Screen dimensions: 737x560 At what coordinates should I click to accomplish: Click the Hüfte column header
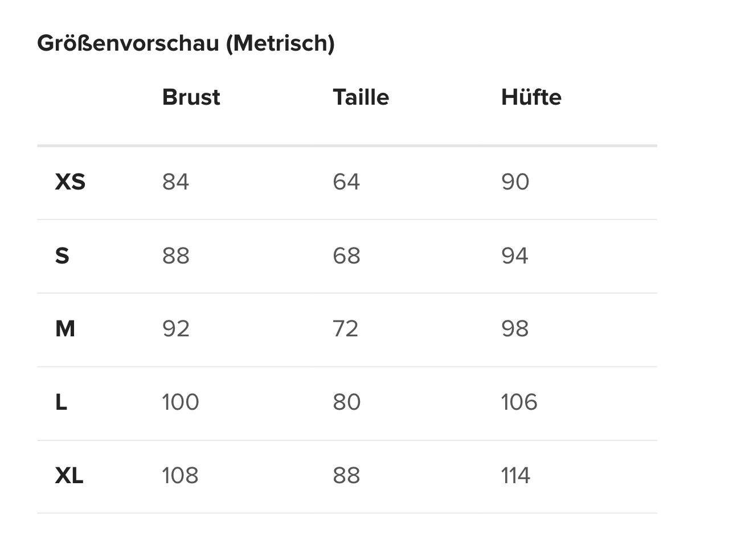click(x=531, y=97)
